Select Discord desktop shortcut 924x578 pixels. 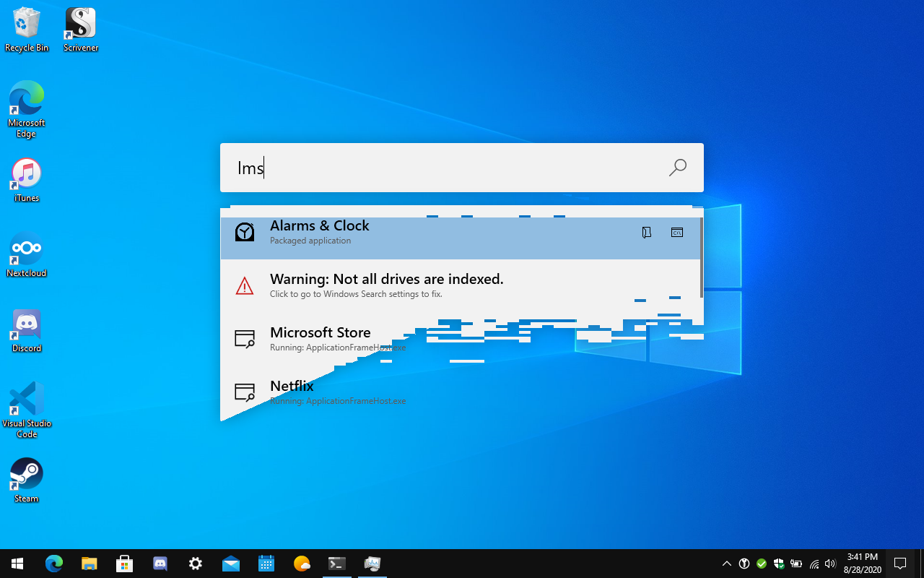pyautogui.click(x=27, y=331)
